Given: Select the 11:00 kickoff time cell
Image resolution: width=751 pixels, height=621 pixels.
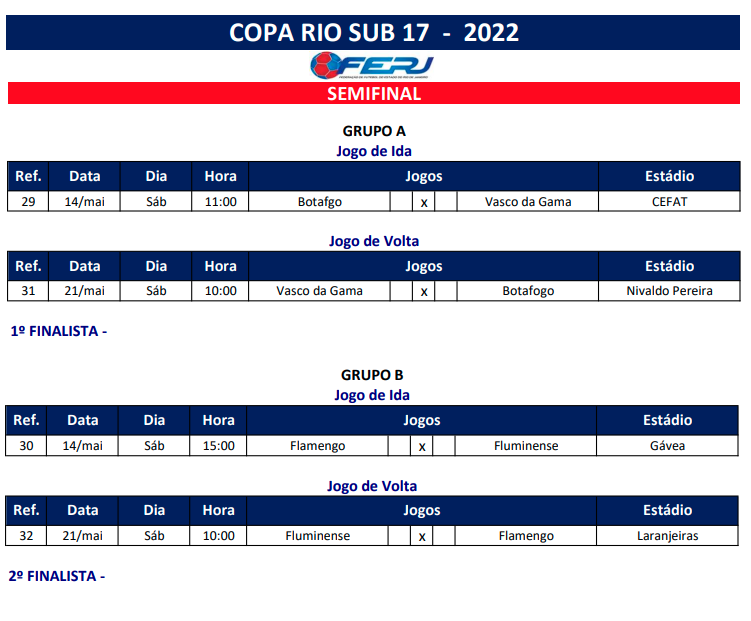Looking at the screenshot, I should [220, 202].
